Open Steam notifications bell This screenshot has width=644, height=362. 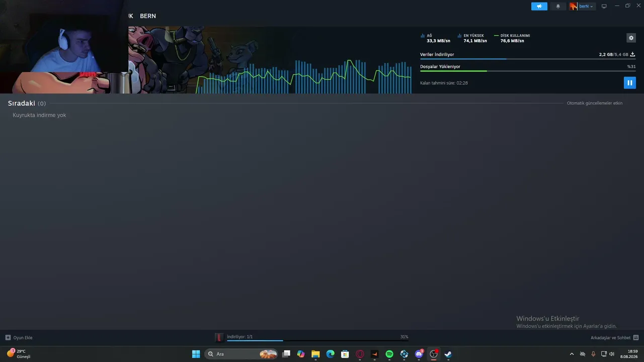(558, 6)
